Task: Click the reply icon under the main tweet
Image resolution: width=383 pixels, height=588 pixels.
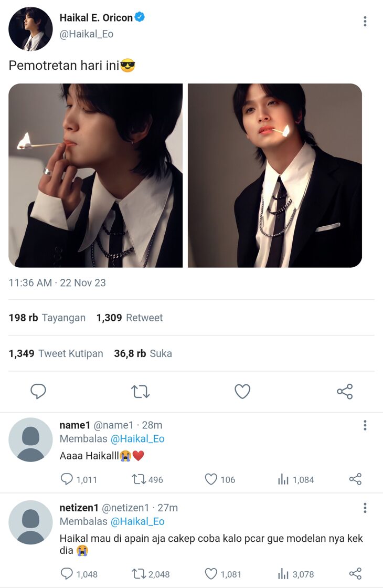Action: (38, 392)
